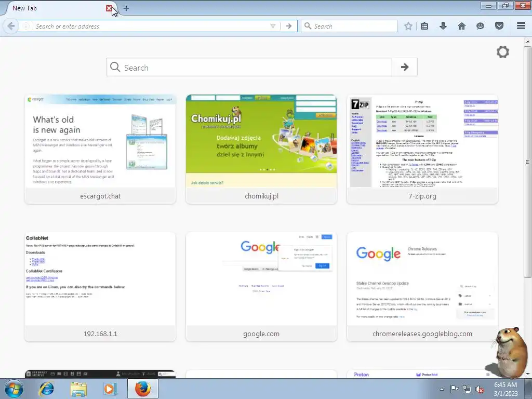The image size is (532, 399).
Task: Click the 7-zip.org label
Action: point(422,196)
